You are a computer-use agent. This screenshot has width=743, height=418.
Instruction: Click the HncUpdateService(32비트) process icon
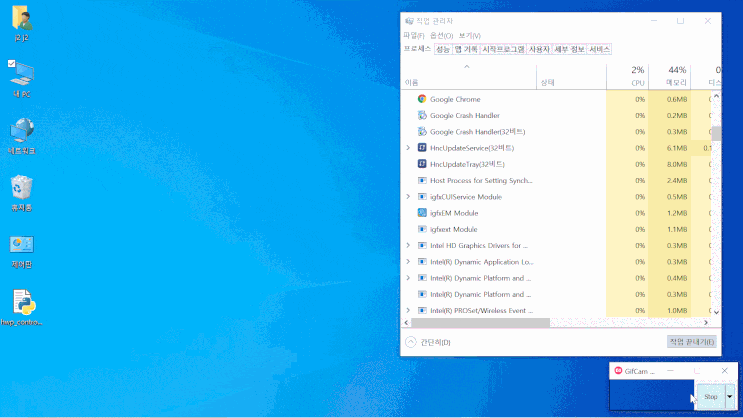[422, 148]
